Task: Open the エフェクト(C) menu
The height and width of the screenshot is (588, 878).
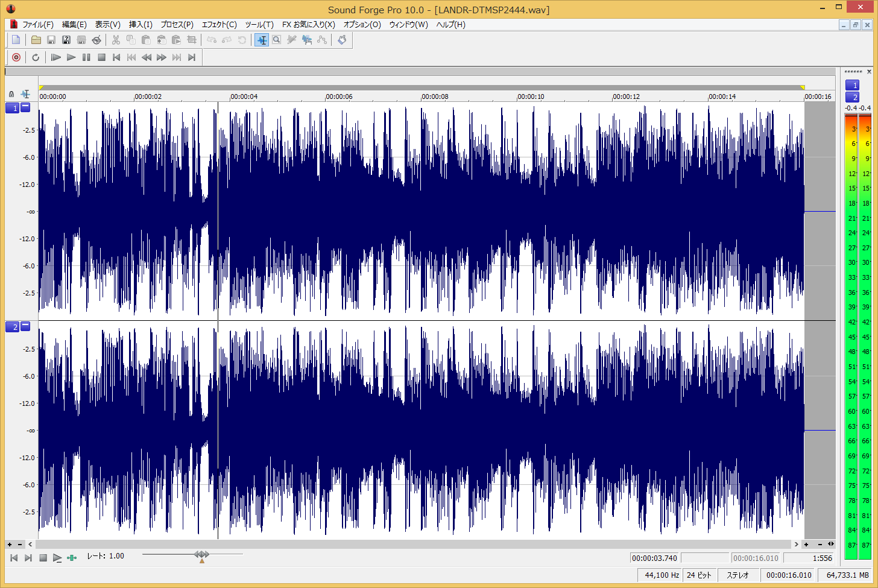Action: [x=219, y=25]
